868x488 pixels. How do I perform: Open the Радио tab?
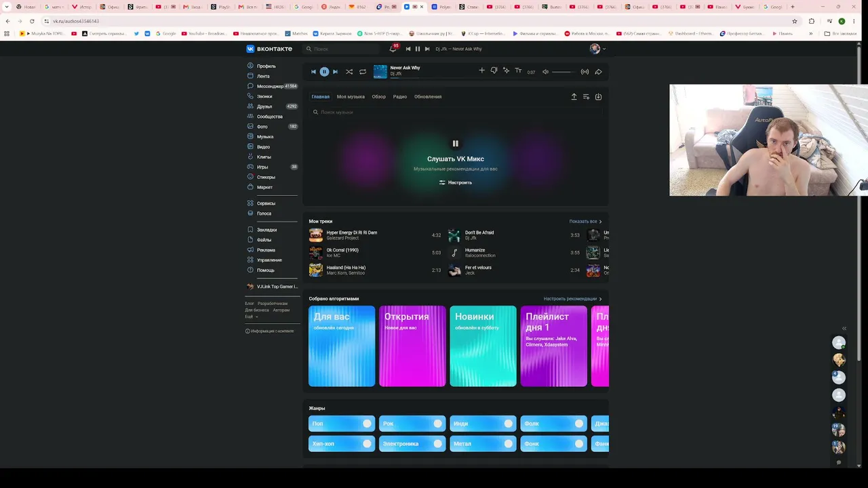pyautogui.click(x=400, y=96)
